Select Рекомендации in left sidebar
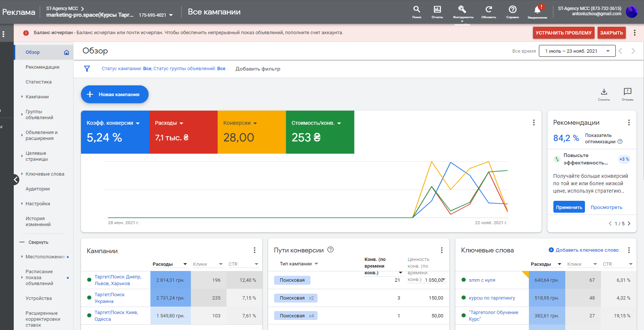644x330 pixels. pyautogui.click(x=42, y=67)
